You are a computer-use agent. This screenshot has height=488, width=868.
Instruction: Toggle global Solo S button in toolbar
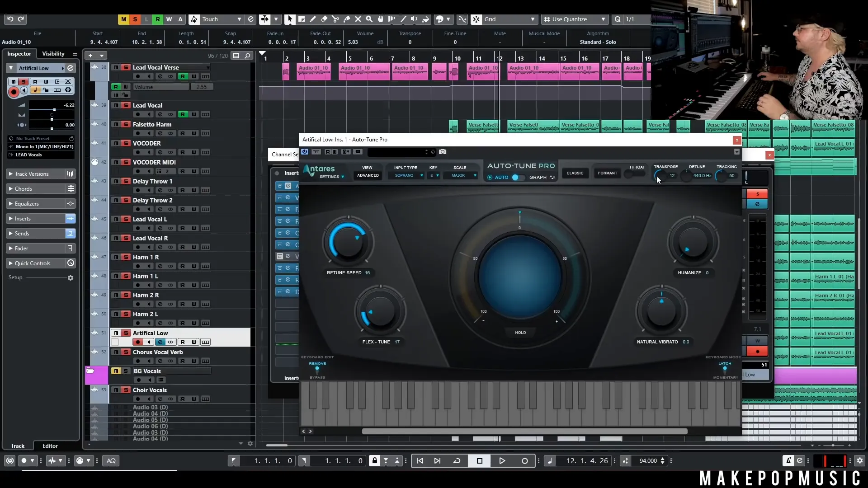point(135,19)
